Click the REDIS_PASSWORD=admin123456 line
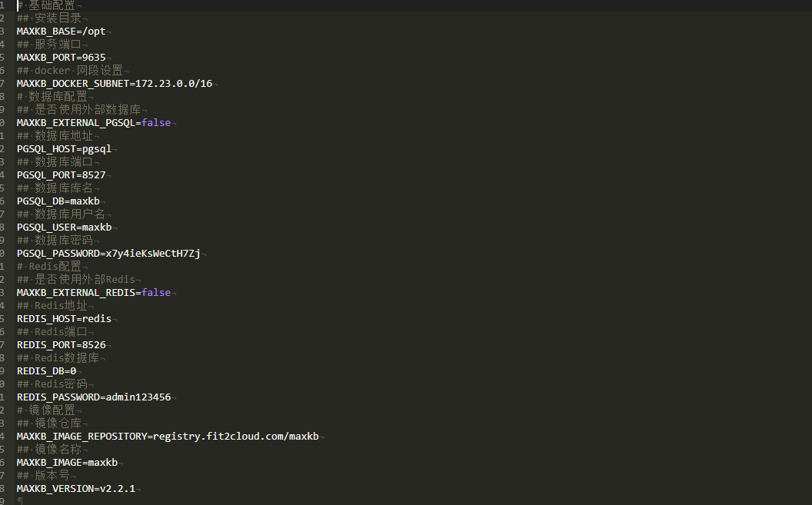Image resolution: width=812 pixels, height=505 pixels. [x=94, y=397]
